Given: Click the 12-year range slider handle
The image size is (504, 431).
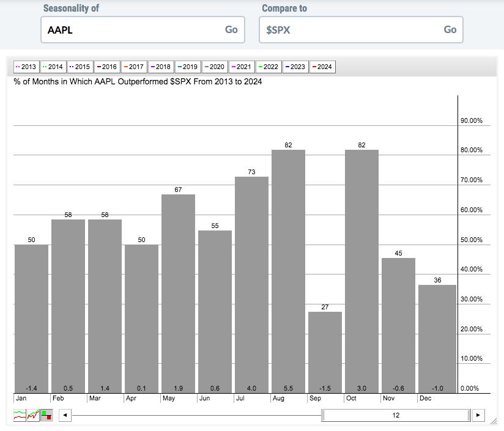Looking at the screenshot, I should coord(396,415).
